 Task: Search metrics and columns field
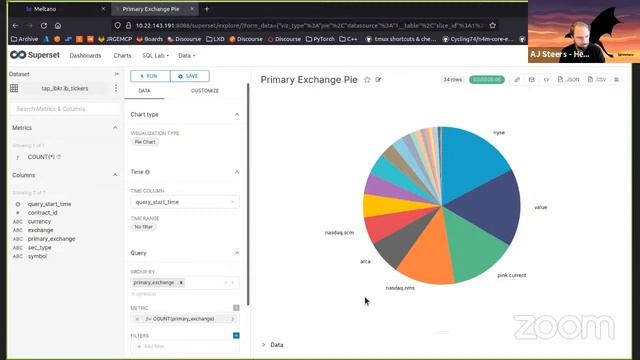click(65, 109)
